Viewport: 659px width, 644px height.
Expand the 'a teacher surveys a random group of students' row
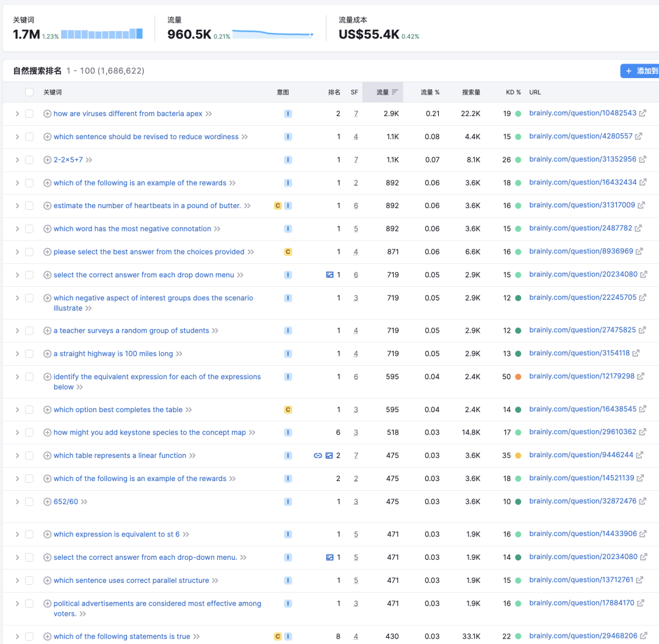pos(17,331)
